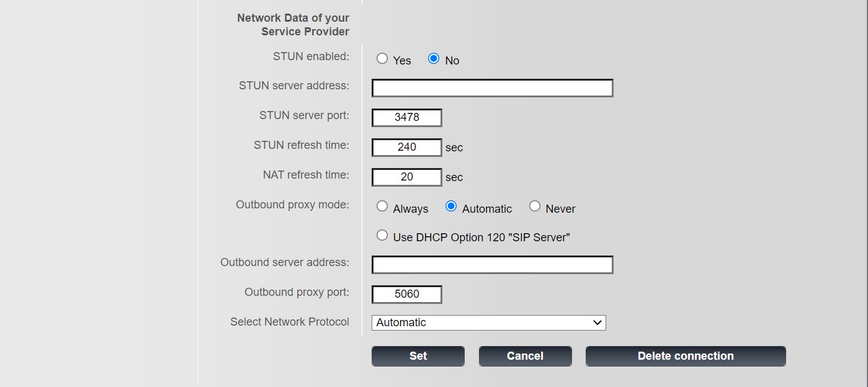Click the "STUN enabled:" label text

(311, 56)
